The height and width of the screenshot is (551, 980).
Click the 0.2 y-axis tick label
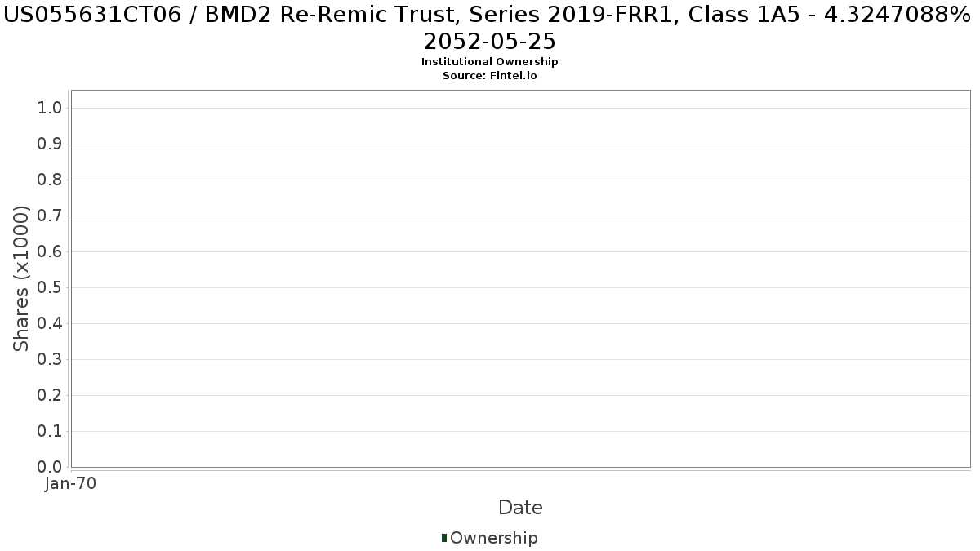pyautogui.click(x=50, y=396)
